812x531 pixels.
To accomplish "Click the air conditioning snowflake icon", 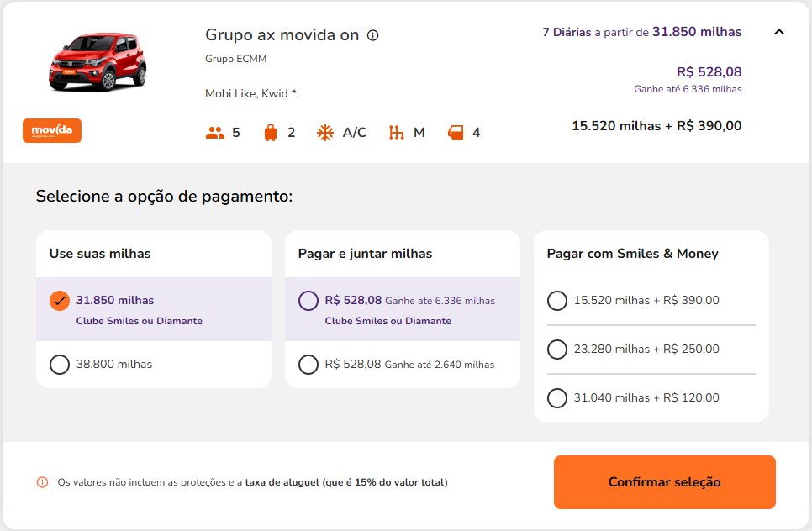I will pyautogui.click(x=325, y=133).
